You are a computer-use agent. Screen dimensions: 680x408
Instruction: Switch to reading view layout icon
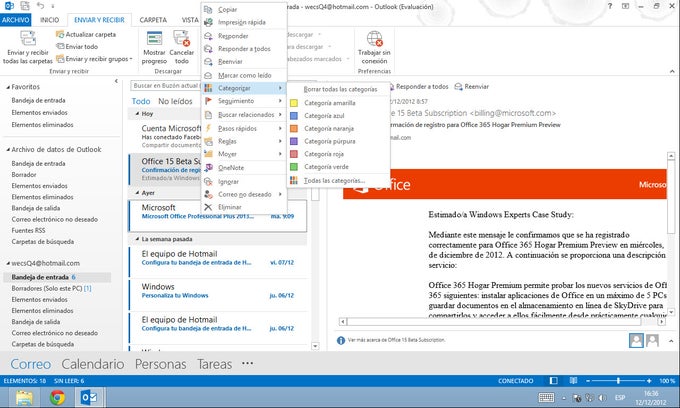(x=573, y=381)
